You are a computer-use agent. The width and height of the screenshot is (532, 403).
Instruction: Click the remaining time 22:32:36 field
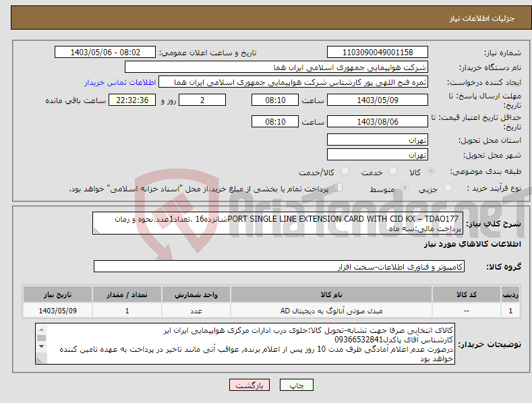click(x=132, y=100)
